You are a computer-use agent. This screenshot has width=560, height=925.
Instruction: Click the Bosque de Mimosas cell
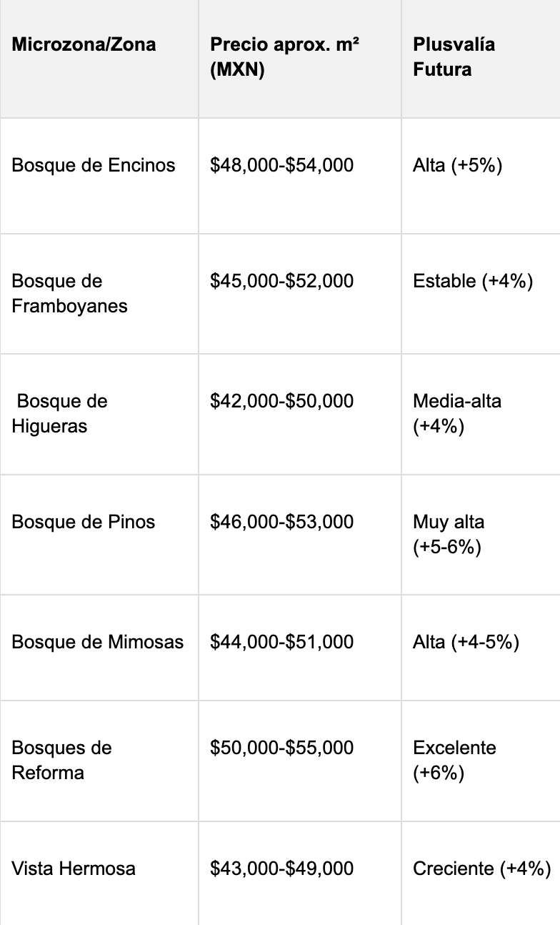pos(97,642)
